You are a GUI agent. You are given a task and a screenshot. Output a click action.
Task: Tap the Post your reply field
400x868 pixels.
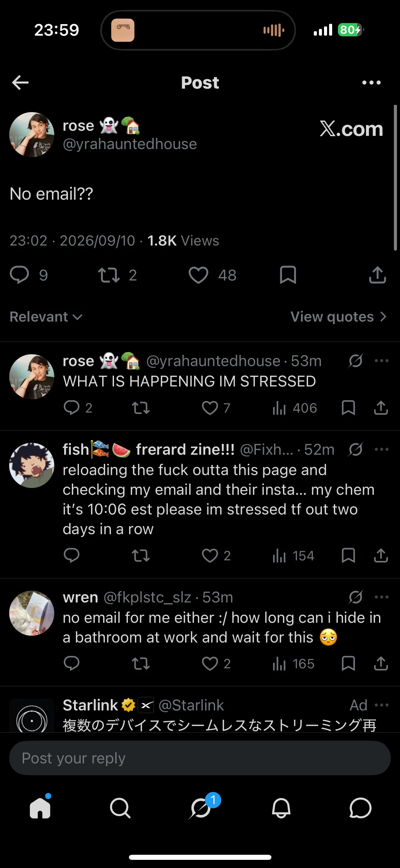(x=200, y=758)
